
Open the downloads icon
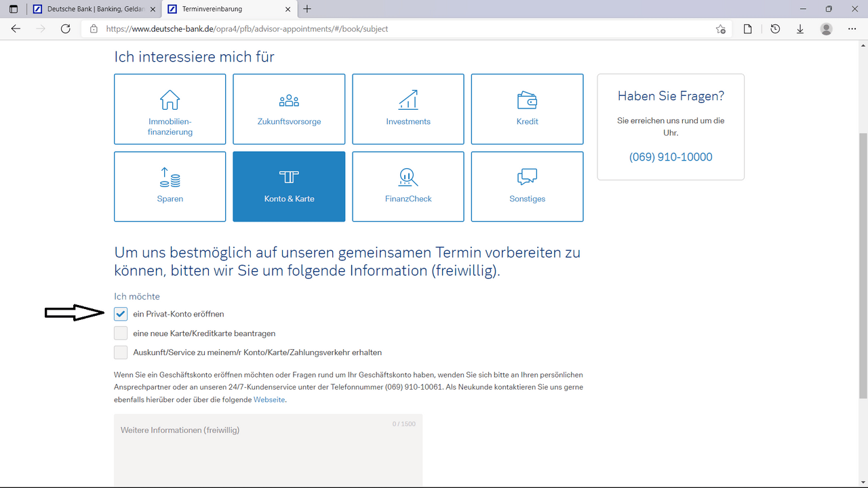point(800,29)
